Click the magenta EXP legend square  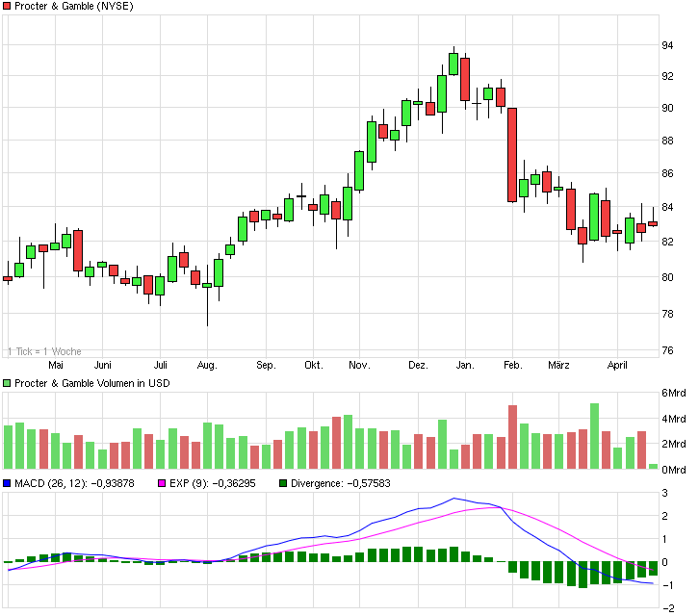[162, 483]
